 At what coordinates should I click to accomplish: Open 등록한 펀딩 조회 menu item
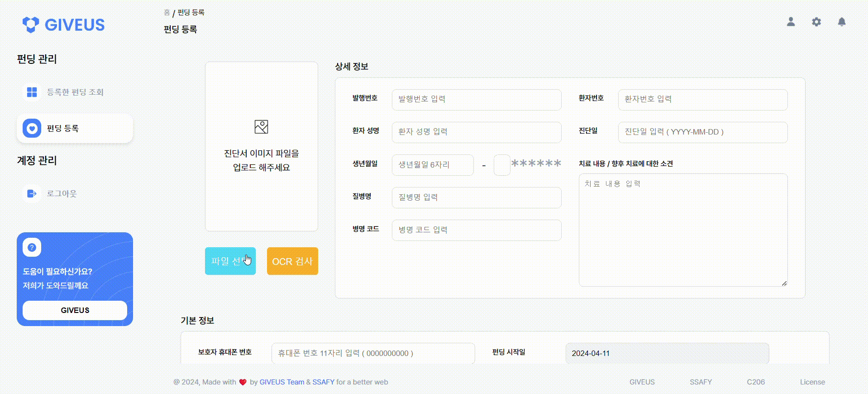(75, 92)
